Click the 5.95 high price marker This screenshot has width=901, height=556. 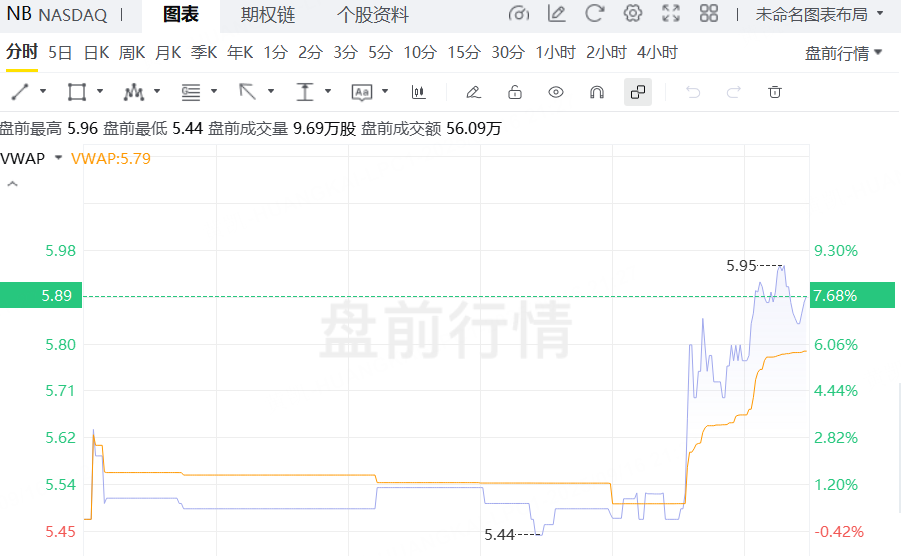(741, 265)
